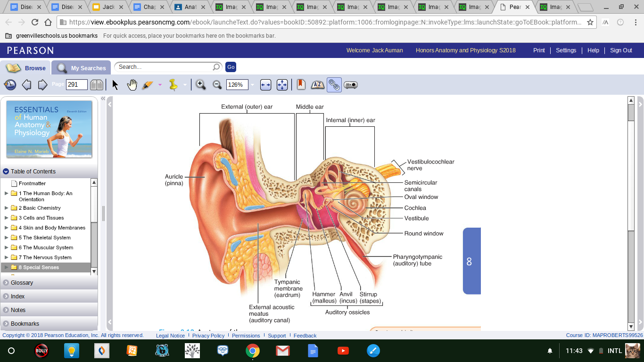Select the pushpin note tool
Image resolution: width=644 pixels, height=362 pixels.
173,85
